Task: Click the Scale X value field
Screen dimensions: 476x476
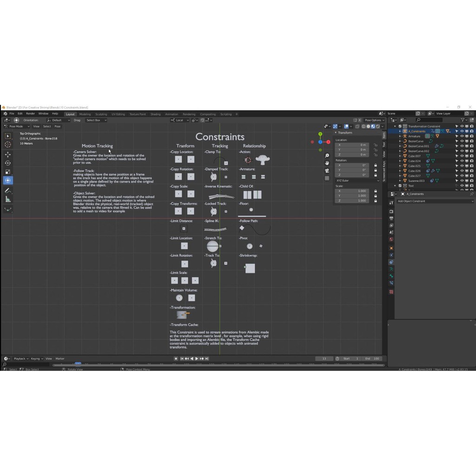Action: [352, 191]
